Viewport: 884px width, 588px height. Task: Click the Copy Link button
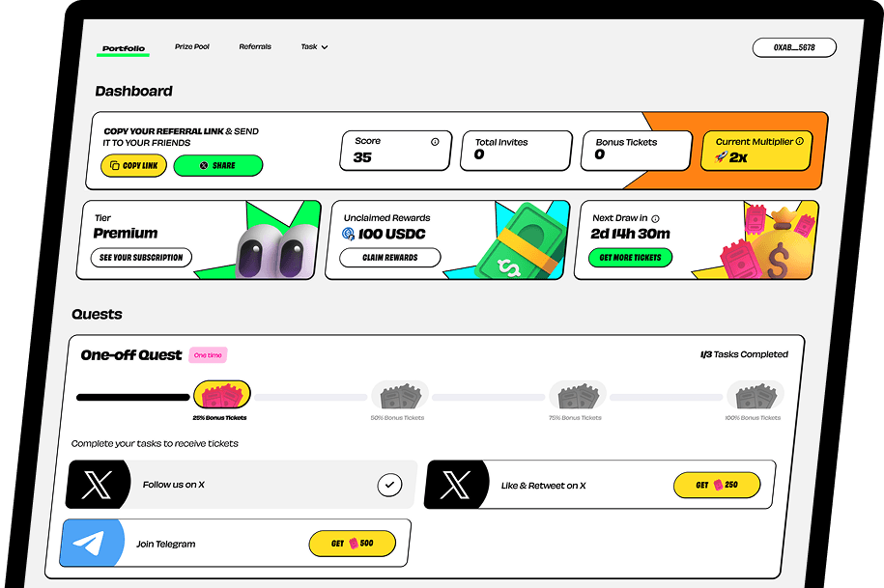click(x=133, y=166)
